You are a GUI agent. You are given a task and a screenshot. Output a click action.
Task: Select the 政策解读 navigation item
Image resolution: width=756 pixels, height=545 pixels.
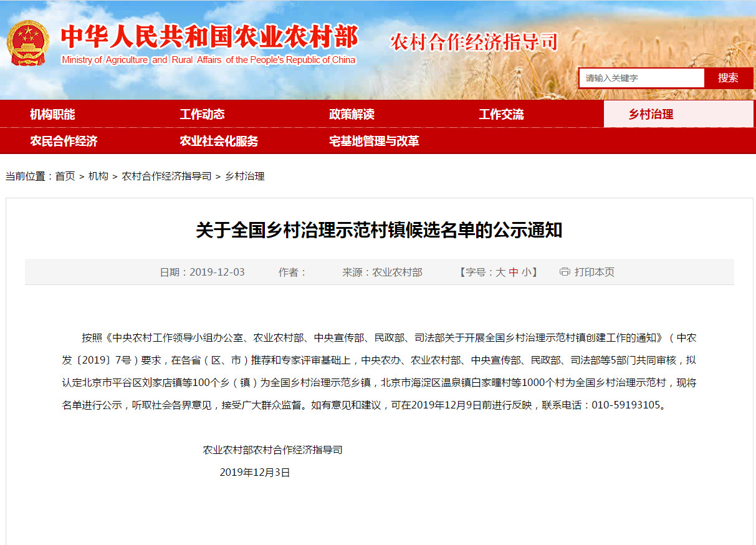click(352, 114)
